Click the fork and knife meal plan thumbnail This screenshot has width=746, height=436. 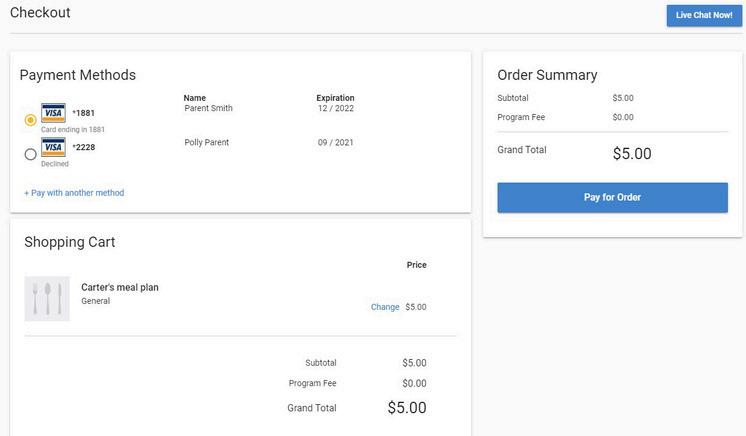pyautogui.click(x=47, y=298)
